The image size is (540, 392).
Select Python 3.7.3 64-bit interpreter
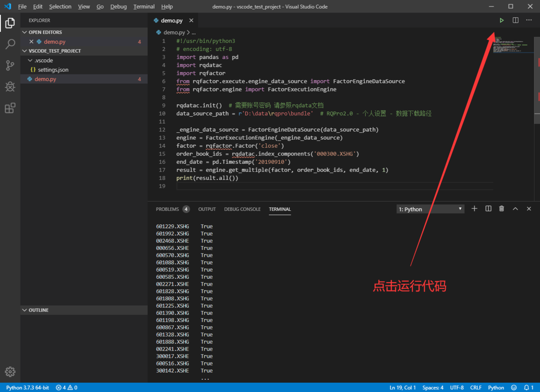[27, 388]
